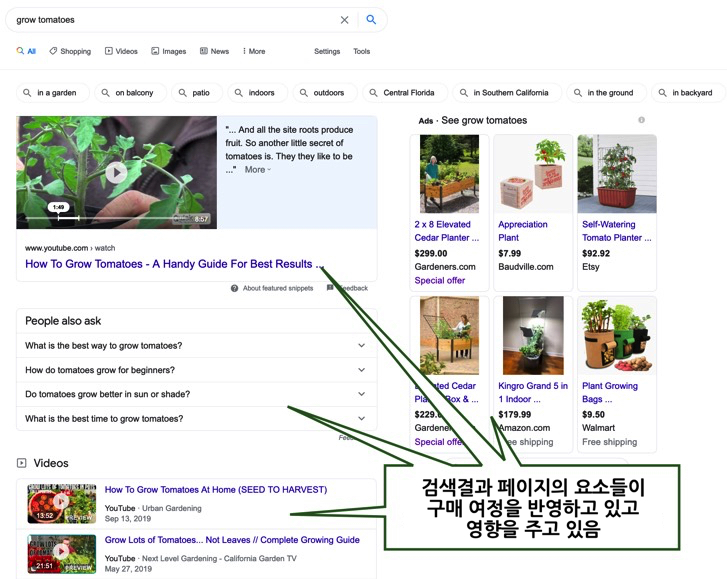Viewport: 727px width, 579px height.
Task: Expand 'What is the best way to grow tomatoes?'
Action: point(197,346)
